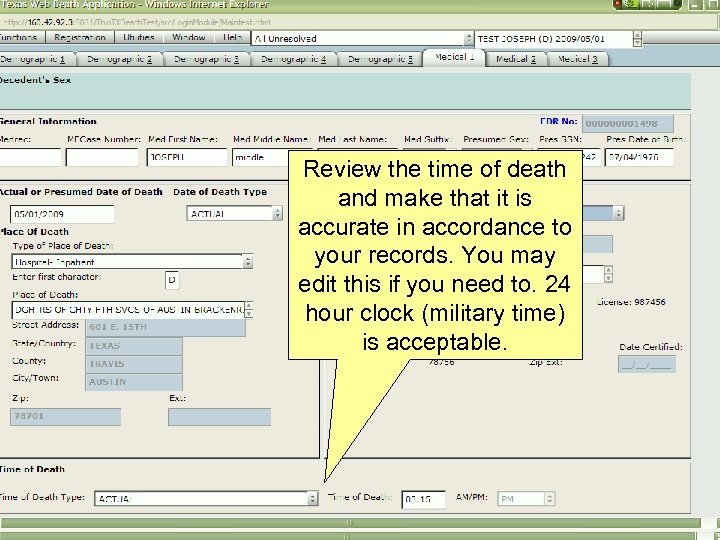Viewport: 720px width, 540px height.
Task: Expand the TEST JOSEPH record selector
Action: [x=637, y=39]
